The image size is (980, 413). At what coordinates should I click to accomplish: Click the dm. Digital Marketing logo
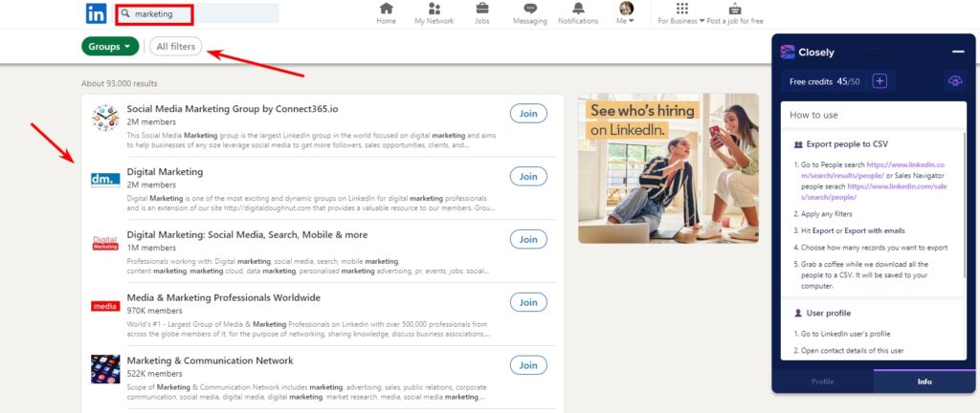click(x=105, y=181)
